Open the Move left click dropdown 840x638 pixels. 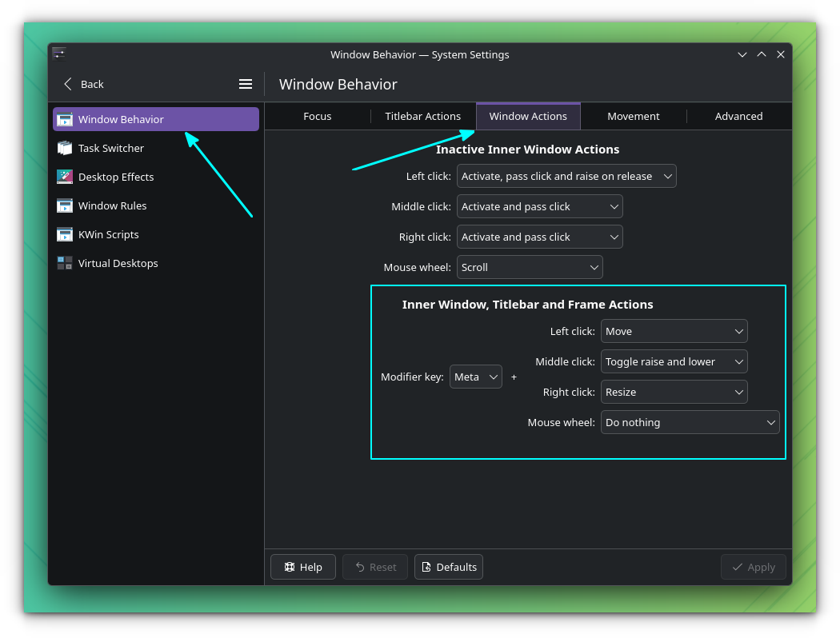tap(674, 331)
